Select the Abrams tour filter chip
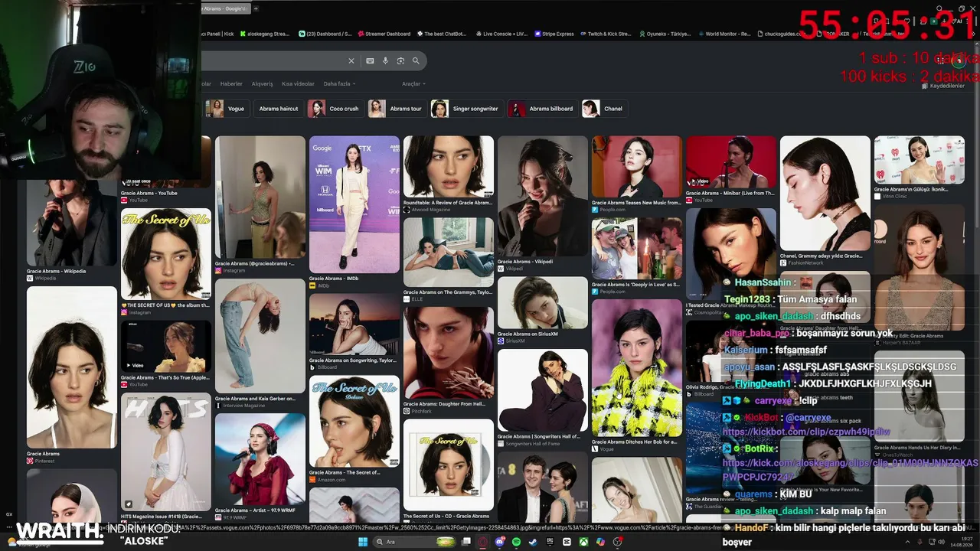Viewport: 980px width, 551px height. 397,109
